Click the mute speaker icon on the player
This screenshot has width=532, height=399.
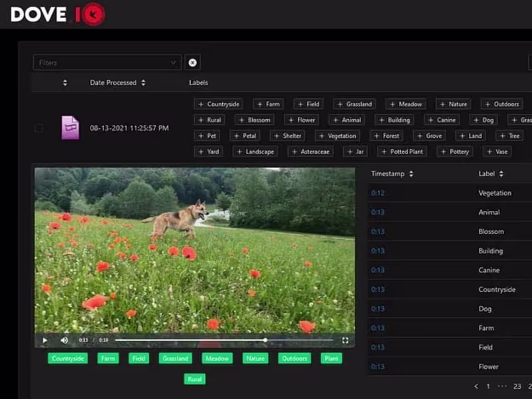click(64, 340)
